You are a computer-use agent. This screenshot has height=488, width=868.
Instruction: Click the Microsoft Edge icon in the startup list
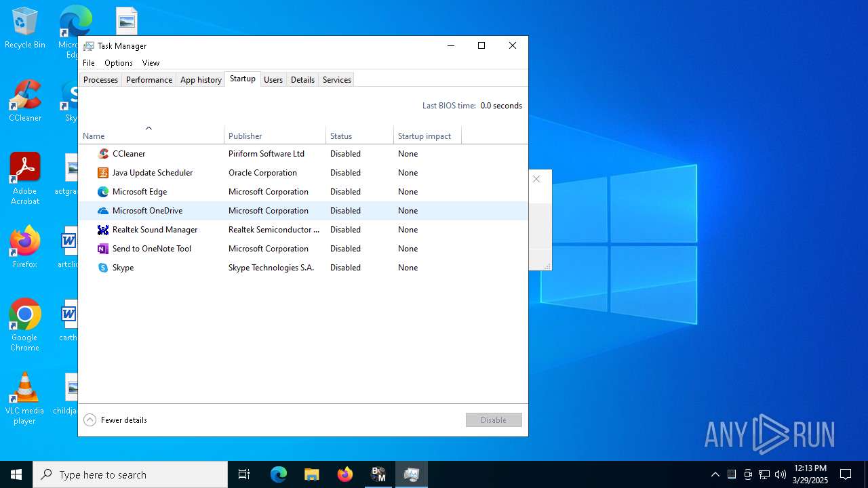click(x=103, y=192)
